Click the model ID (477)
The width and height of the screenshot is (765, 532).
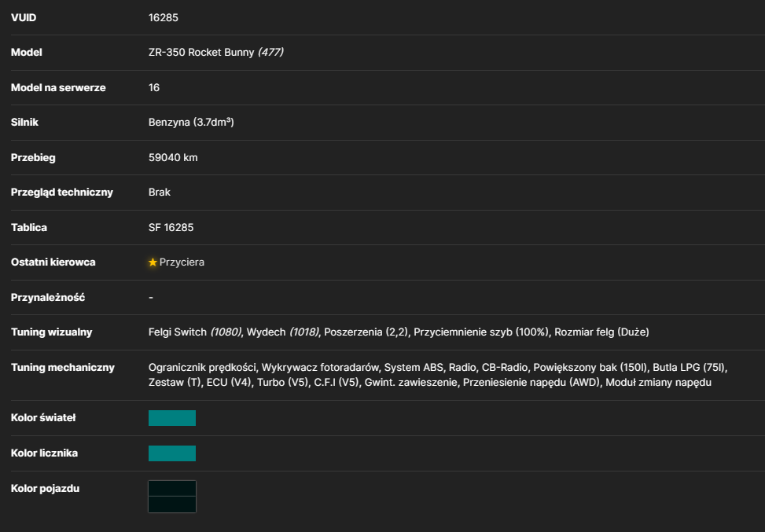click(270, 52)
